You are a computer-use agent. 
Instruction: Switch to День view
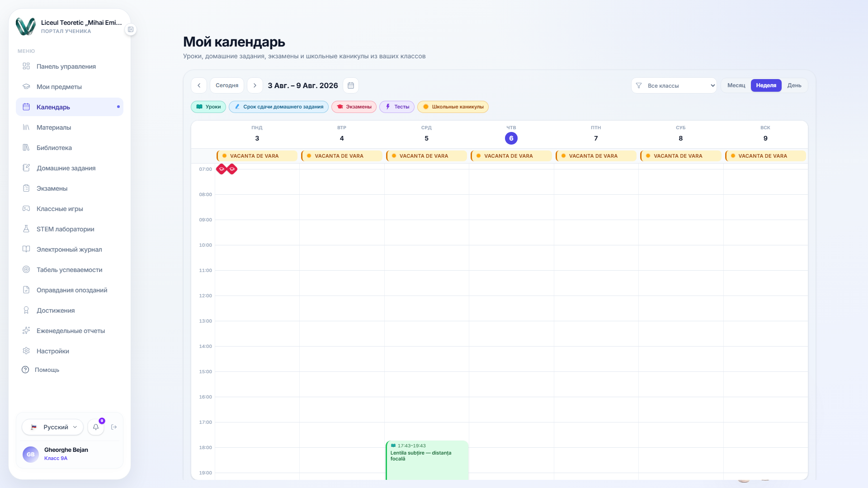[x=794, y=85]
